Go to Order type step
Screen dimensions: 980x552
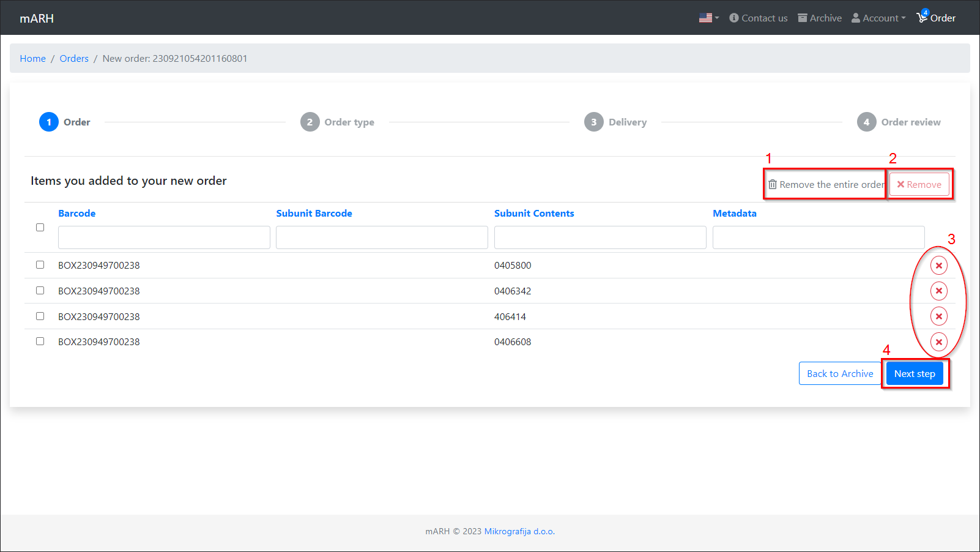click(337, 122)
